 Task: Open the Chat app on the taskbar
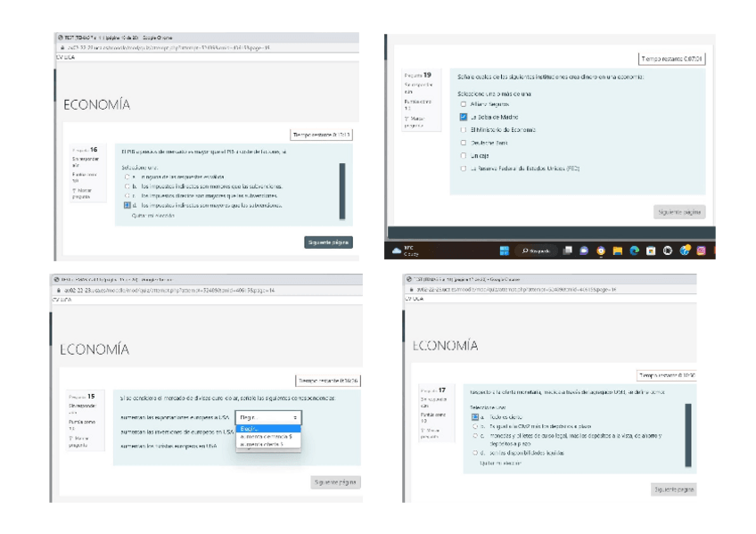[584, 251]
